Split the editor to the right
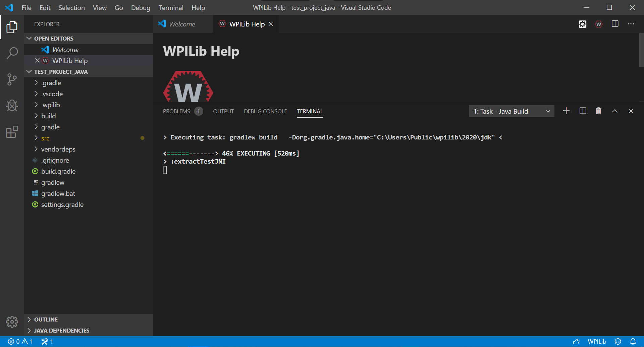Image resolution: width=644 pixels, height=347 pixels. tap(615, 24)
